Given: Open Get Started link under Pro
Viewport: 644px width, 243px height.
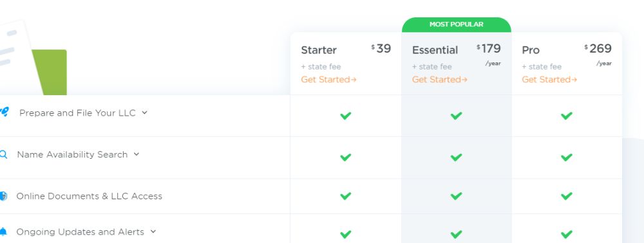Looking at the screenshot, I should point(549,80).
